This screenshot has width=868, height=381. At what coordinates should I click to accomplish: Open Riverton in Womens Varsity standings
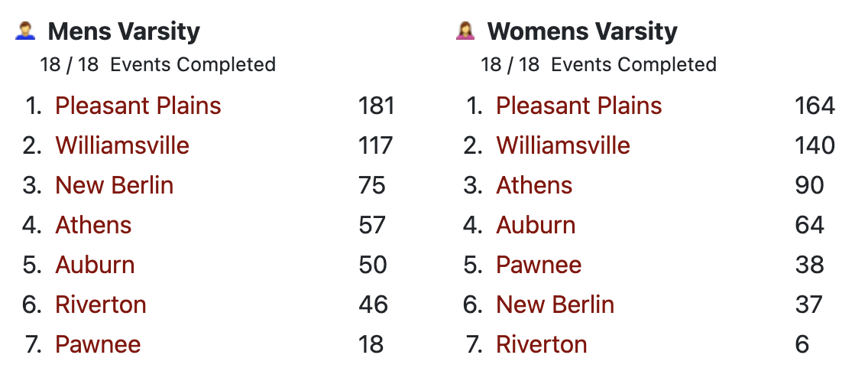(x=542, y=345)
